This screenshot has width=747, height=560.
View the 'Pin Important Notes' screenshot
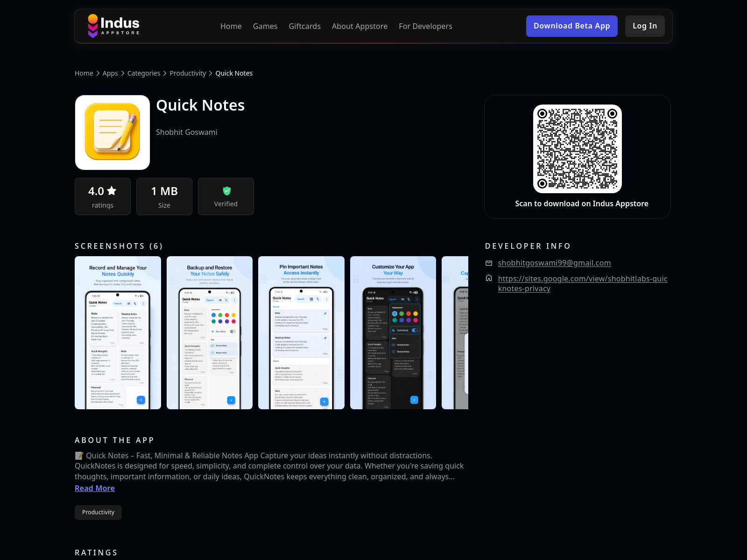click(x=301, y=333)
